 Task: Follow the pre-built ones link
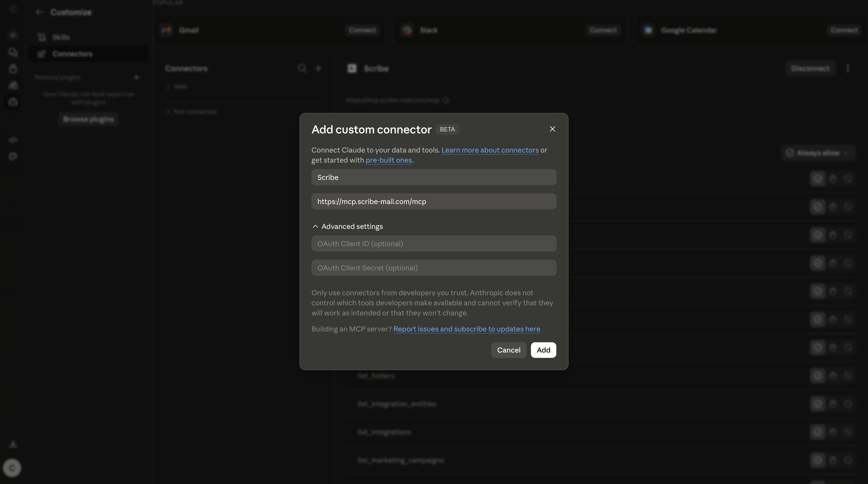[389, 160]
